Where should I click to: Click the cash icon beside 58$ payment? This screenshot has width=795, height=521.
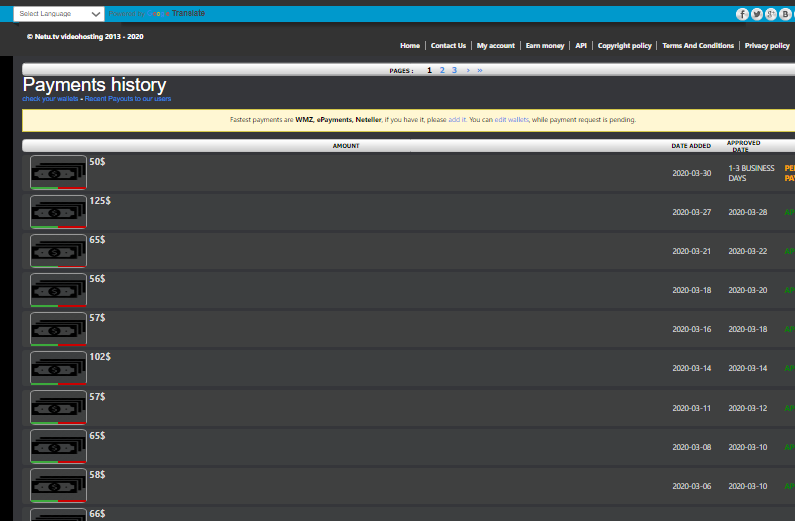pyautogui.click(x=58, y=485)
